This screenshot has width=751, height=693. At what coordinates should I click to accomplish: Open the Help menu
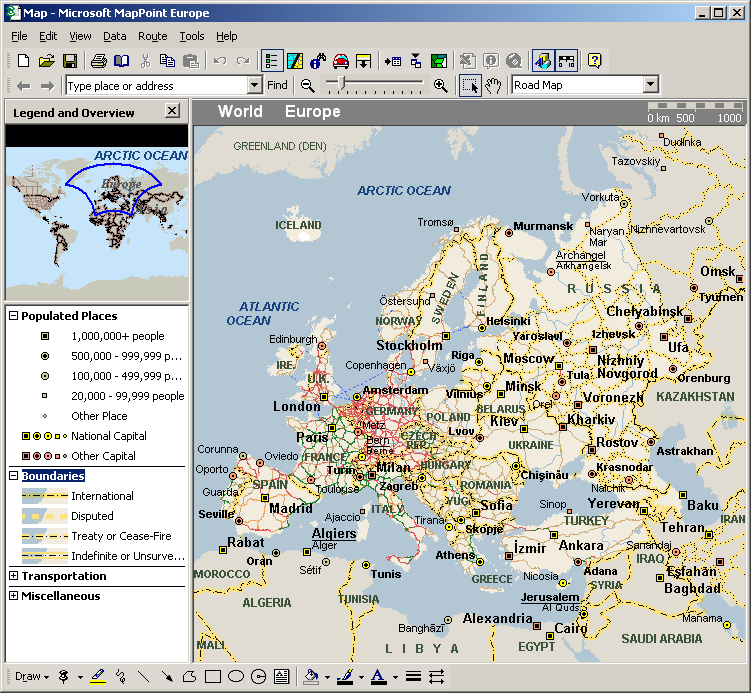pos(226,36)
